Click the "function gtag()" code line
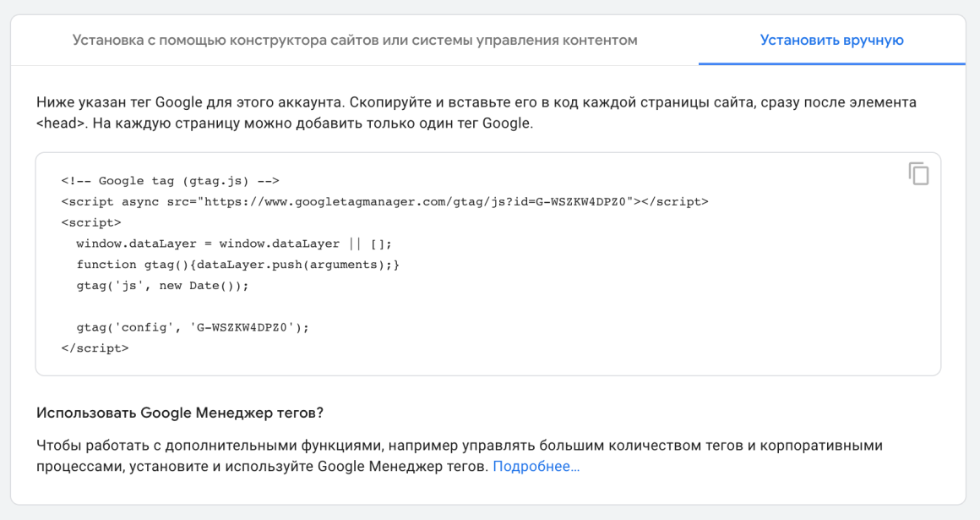 (125, 265)
